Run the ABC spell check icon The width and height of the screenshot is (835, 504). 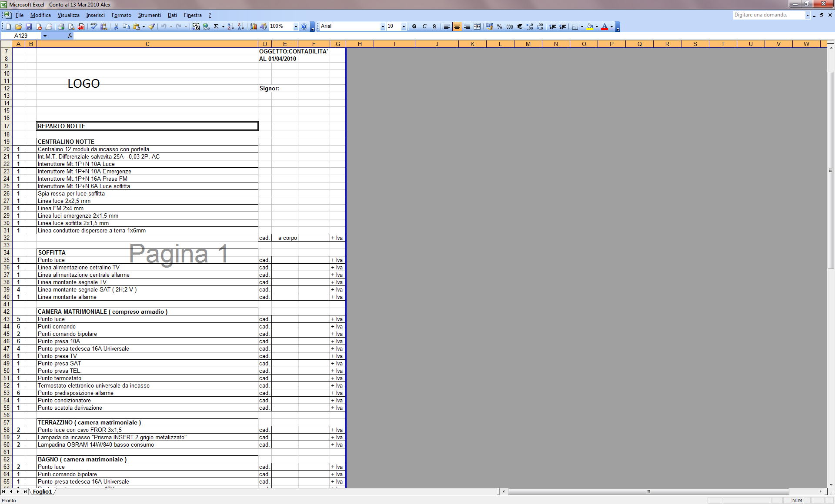click(x=94, y=27)
